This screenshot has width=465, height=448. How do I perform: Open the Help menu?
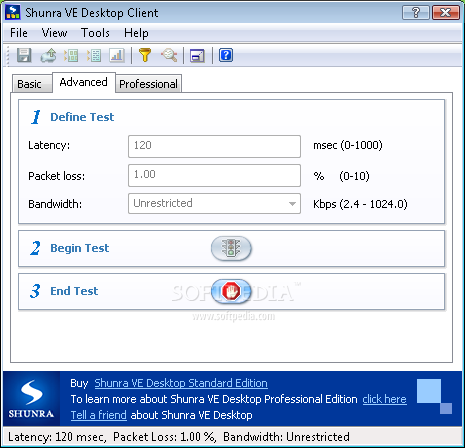[136, 33]
